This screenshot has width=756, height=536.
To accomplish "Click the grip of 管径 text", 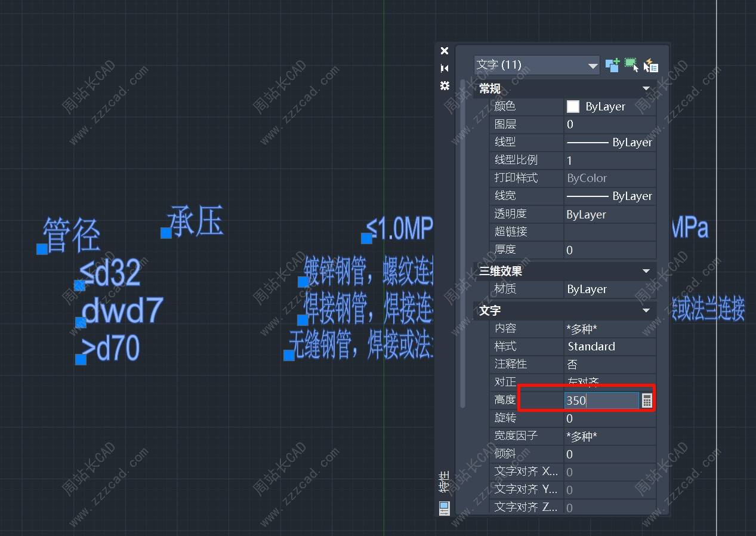I will (x=42, y=249).
